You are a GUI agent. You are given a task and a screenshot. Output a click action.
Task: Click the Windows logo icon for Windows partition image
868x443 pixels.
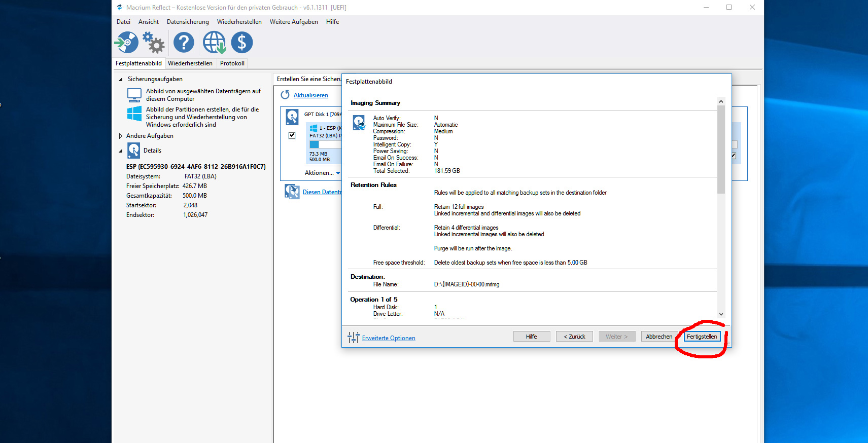pos(134,114)
